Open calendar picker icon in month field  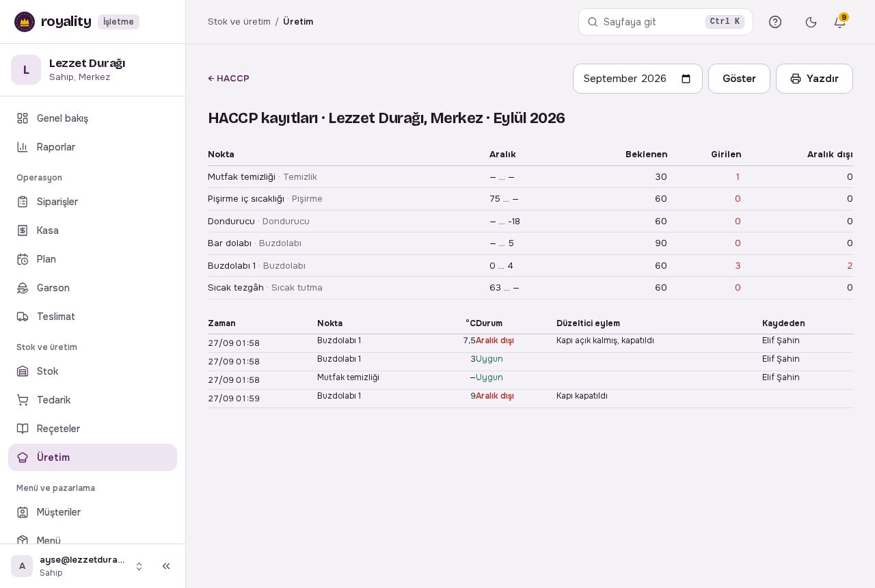pos(686,79)
